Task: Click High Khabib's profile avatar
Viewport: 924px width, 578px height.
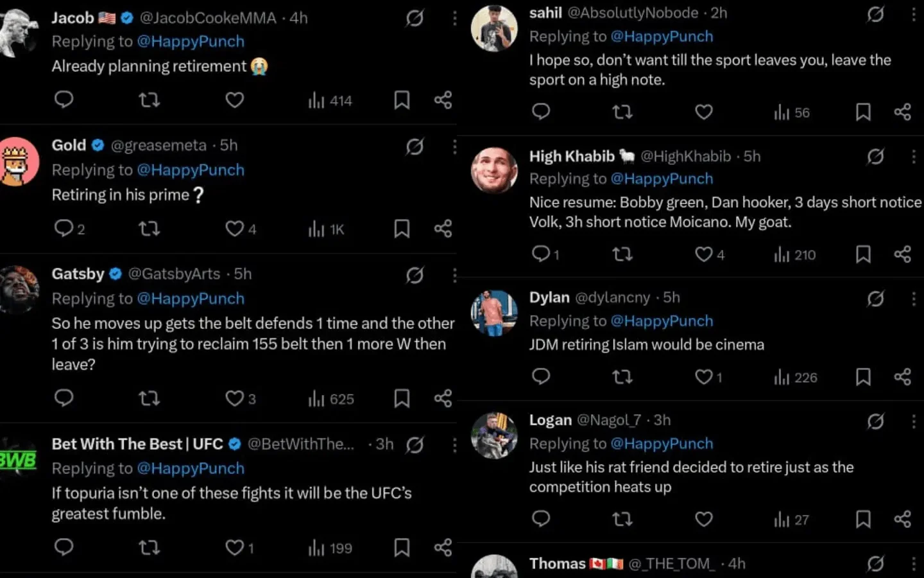Action: point(494,170)
